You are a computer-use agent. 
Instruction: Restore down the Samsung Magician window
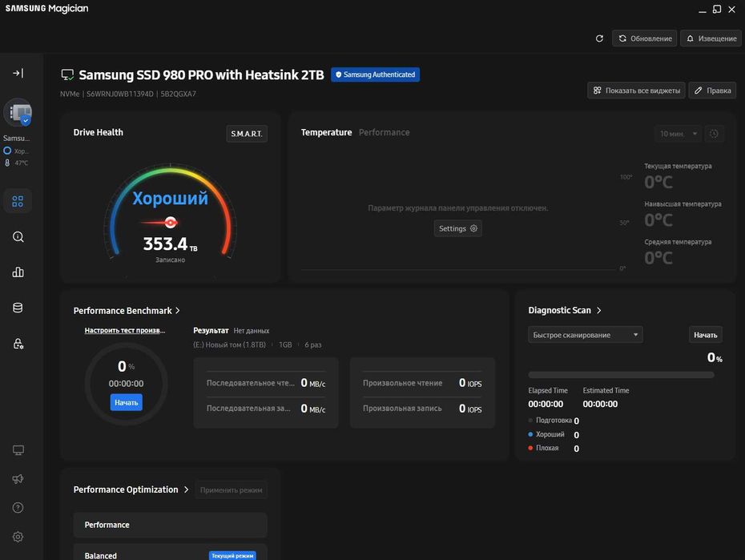coord(717,9)
